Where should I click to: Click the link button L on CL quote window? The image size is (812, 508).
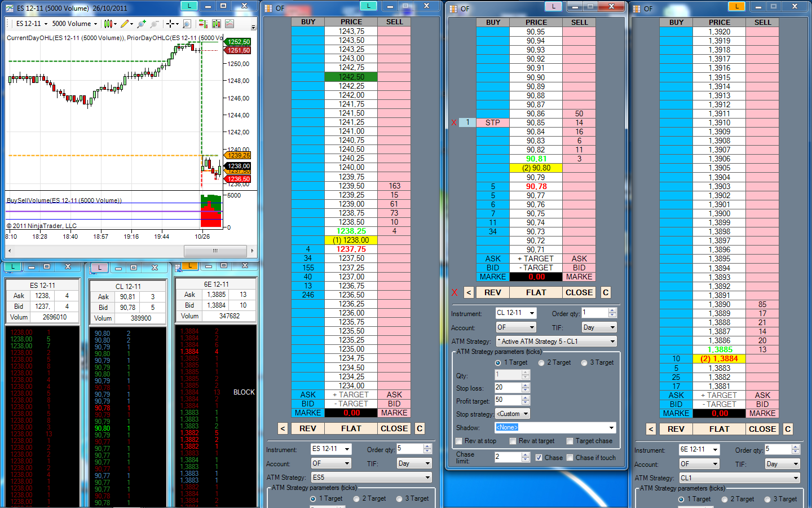pyautogui.click(x=100, y=268)
